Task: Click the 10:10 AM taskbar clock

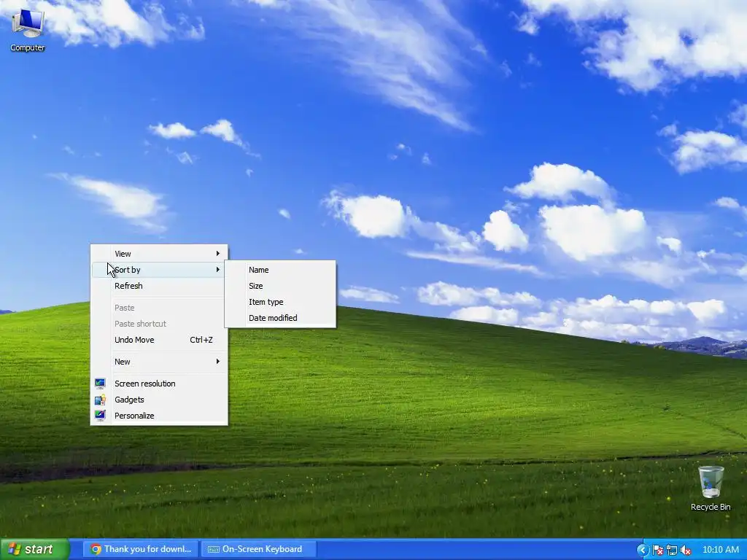Action: point(720,550)
